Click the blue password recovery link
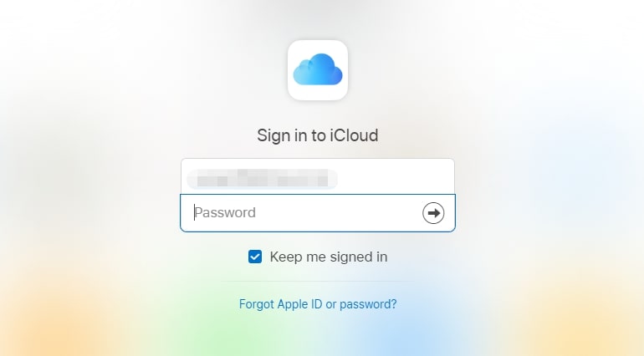 [x=318, y=304]
